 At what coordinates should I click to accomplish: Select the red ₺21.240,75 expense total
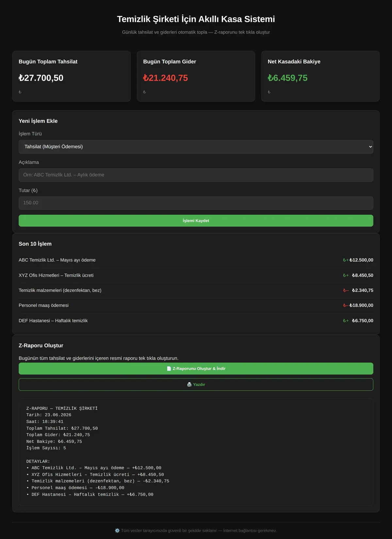pyautogui.click(x=165, y=78)
